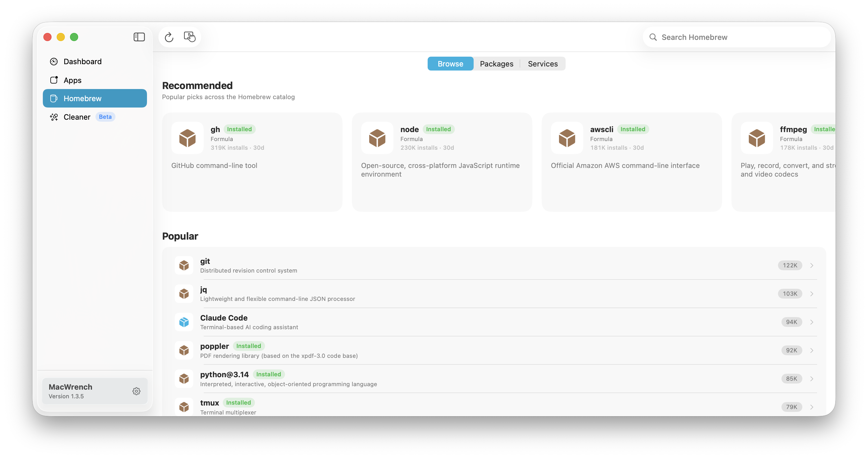Open the gh recommended card
868x459 pixels.
pos(252,162)
